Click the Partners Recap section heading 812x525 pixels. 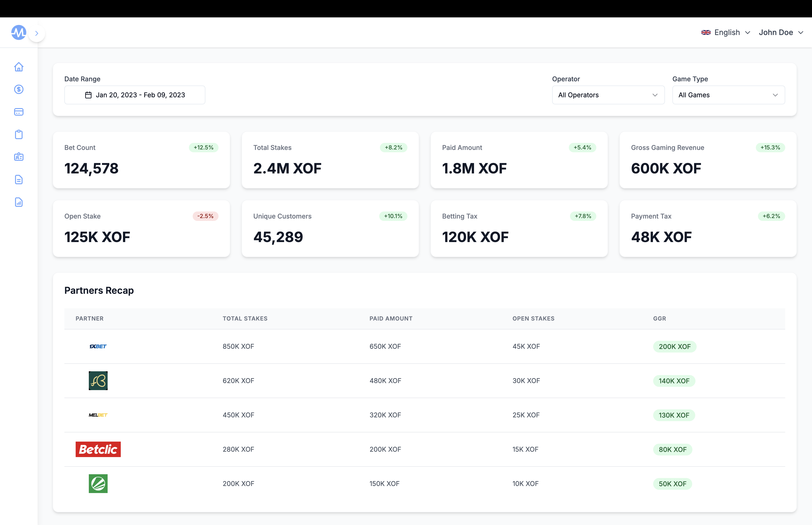click(x=99, y=290)
